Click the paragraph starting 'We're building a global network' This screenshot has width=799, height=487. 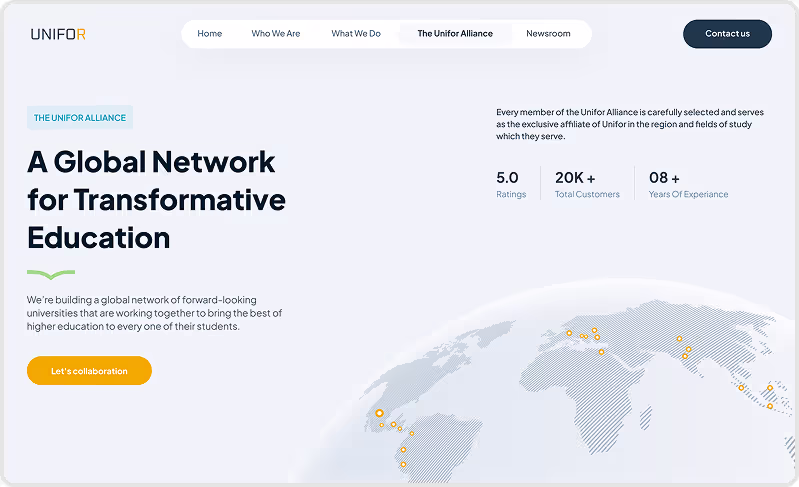(154, 313)
